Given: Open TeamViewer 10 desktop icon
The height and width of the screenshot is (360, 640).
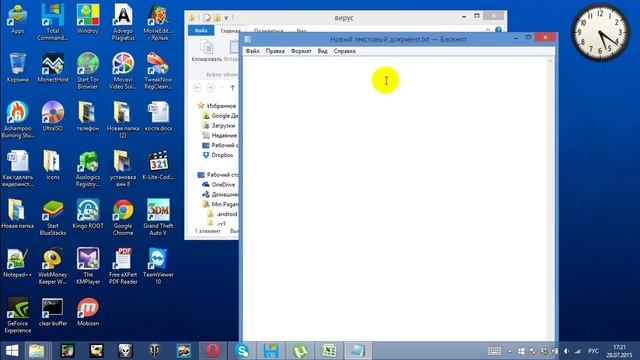Looking at the screenshot, I should [158, 266].
